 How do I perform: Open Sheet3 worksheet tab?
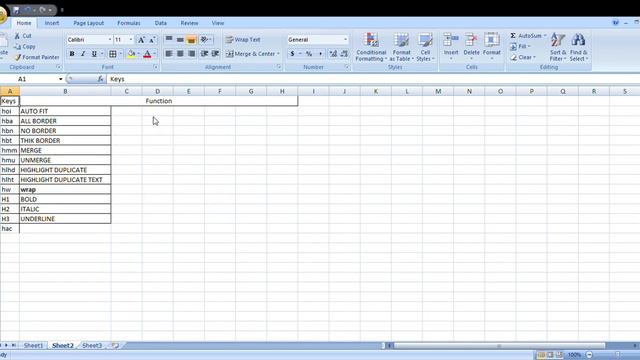tap(92, 345)
